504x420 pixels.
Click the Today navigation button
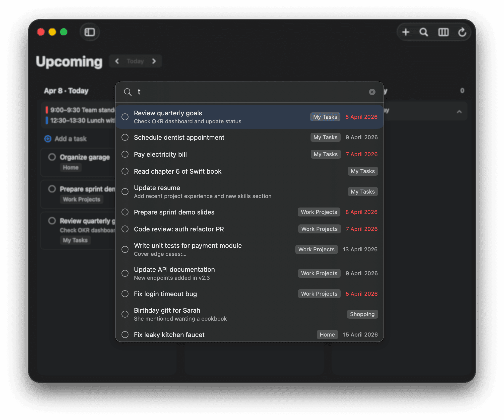point(135,61)
